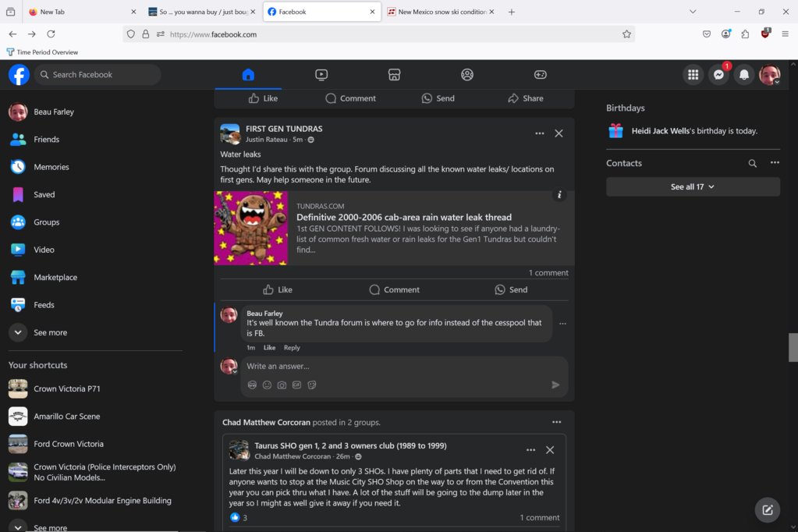Expand See all 17 contacts
The width and height of the screenshot is (798, 532).
pyautogui.click(x=693, y=187)
